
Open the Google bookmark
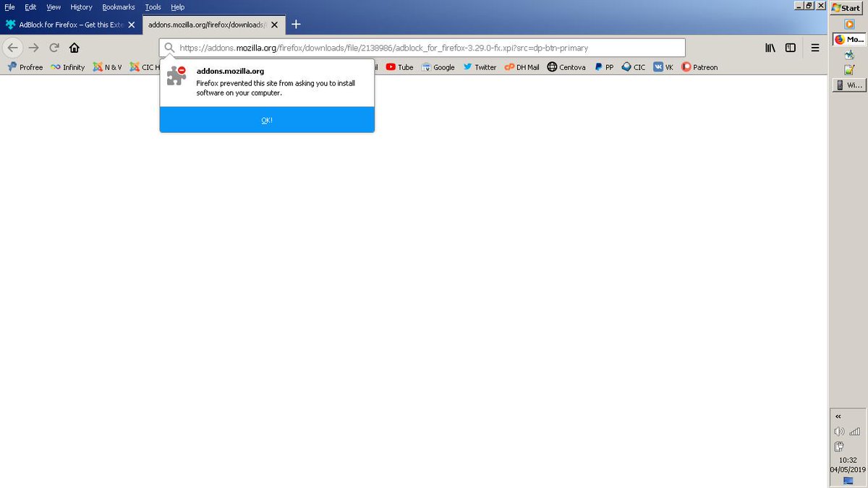(426, 67)
